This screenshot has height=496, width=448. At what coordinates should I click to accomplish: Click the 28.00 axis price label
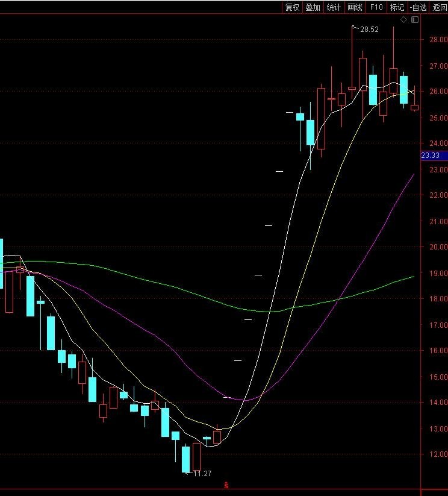(438, 40)
